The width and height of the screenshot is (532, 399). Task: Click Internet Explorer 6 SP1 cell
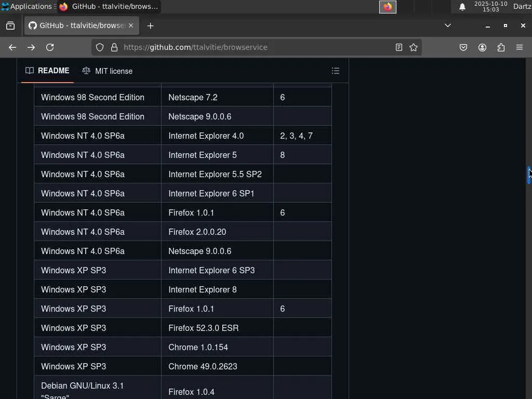coord(217,193)
